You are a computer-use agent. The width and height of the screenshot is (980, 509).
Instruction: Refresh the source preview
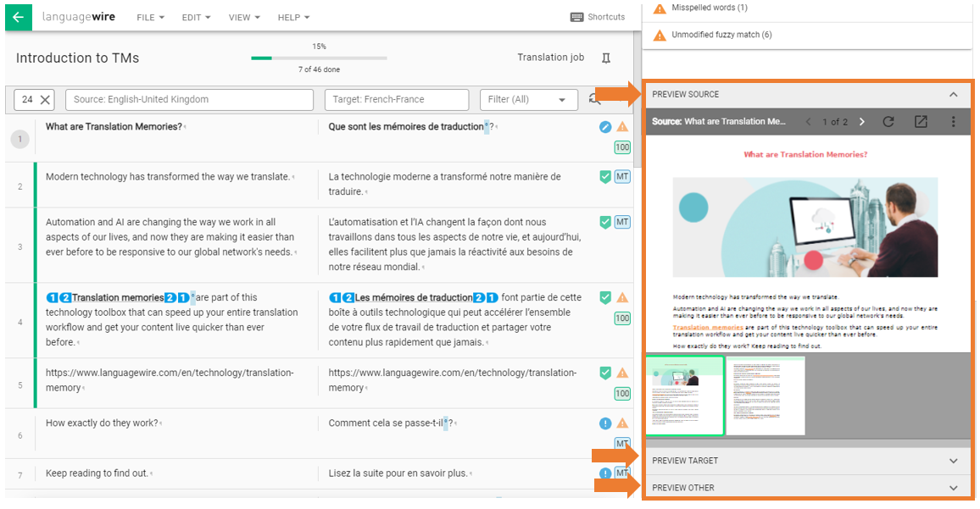[888, 122]
